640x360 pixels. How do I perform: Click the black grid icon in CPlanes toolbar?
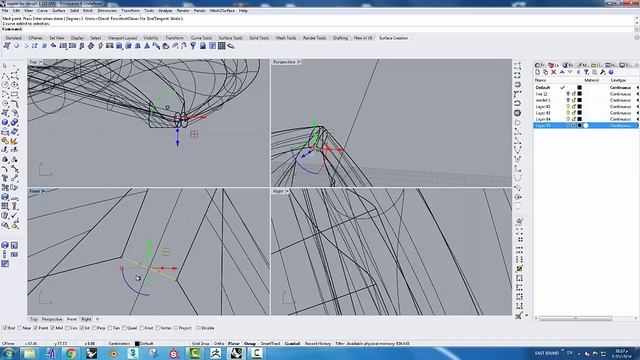click(222, 46)
